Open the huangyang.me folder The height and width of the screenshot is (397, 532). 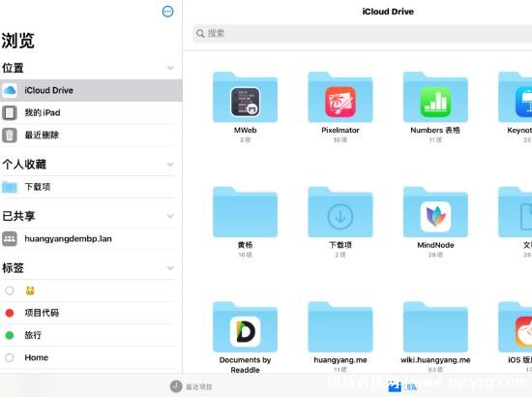(x=340, y=326)
